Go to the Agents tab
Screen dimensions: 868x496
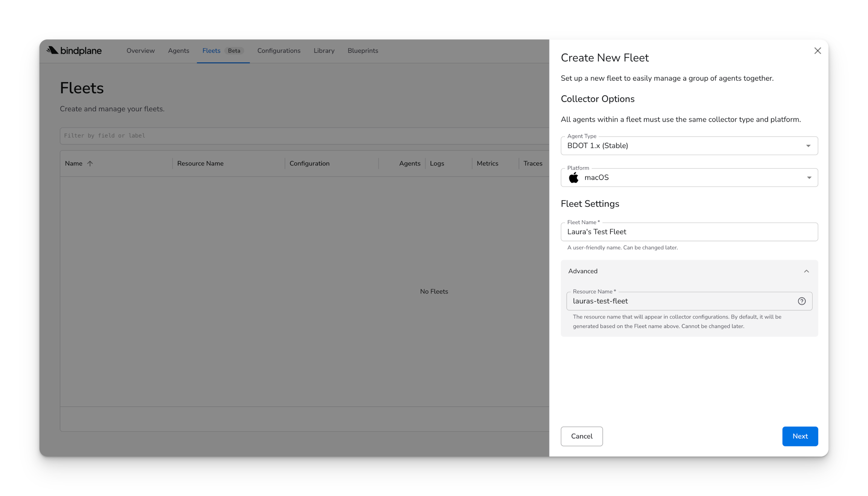(x=179, y=51)
